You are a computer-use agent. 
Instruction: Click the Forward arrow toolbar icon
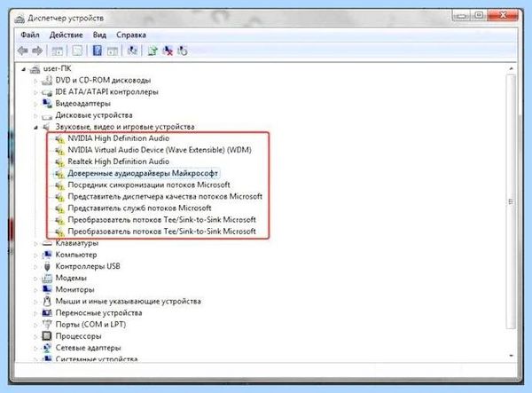37,51
